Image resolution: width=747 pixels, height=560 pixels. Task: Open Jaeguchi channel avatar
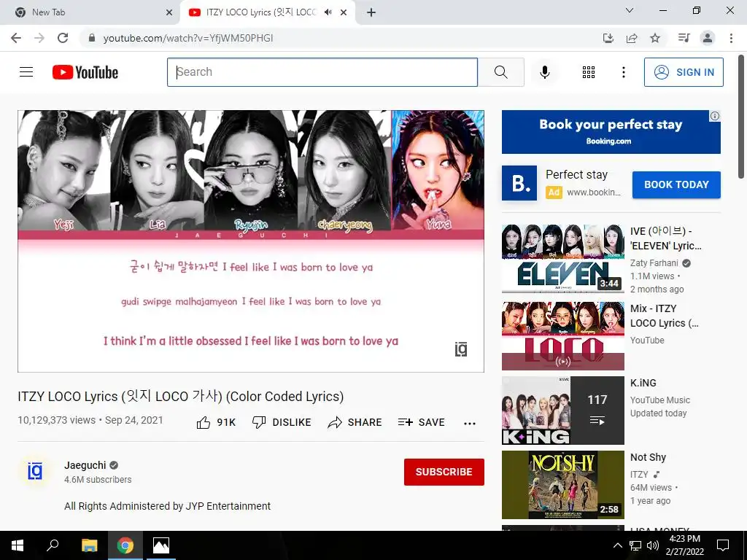35,472
